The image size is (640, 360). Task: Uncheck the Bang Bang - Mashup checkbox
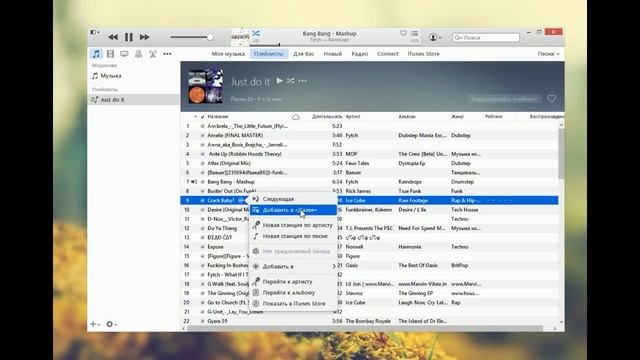[x=202, y=182]
